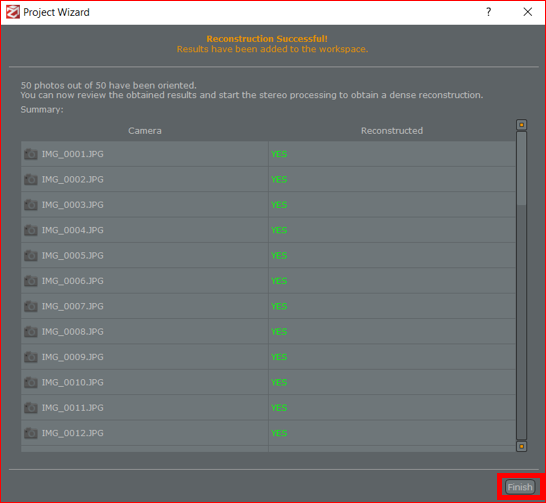Click YES status for IMG_0012.JPG
546x503 pixels.
pos(279,433)
